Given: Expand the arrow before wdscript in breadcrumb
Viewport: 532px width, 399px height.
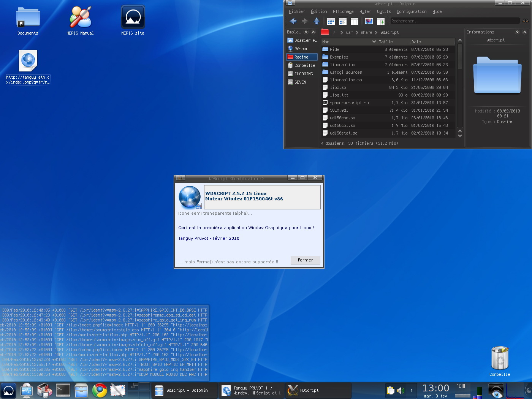Looking at the screenshot, I should point(376,32).
